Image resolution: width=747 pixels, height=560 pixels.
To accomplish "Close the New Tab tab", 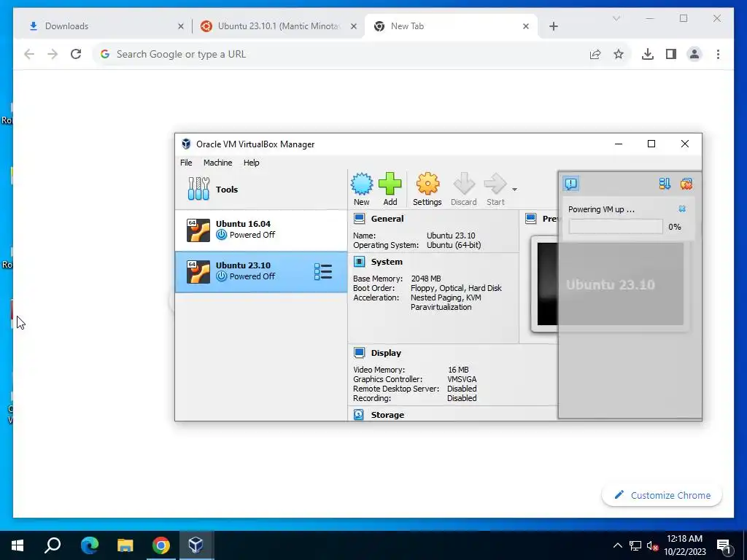I will point(526,27).
